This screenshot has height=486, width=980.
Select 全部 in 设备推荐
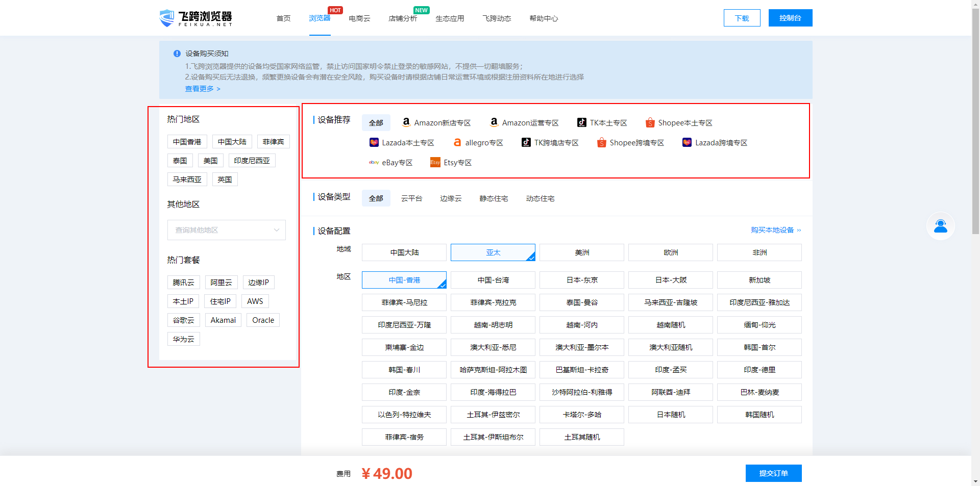click(376, 123)
